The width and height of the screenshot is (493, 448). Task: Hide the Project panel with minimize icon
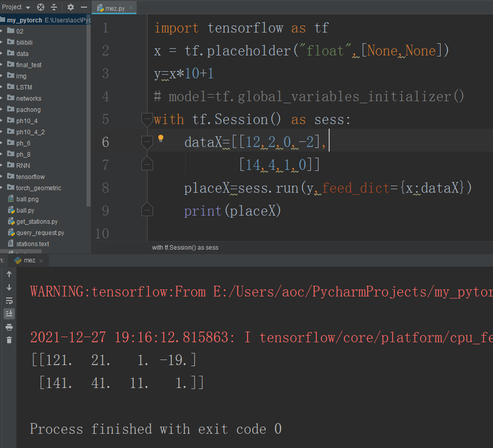[83, 7]
